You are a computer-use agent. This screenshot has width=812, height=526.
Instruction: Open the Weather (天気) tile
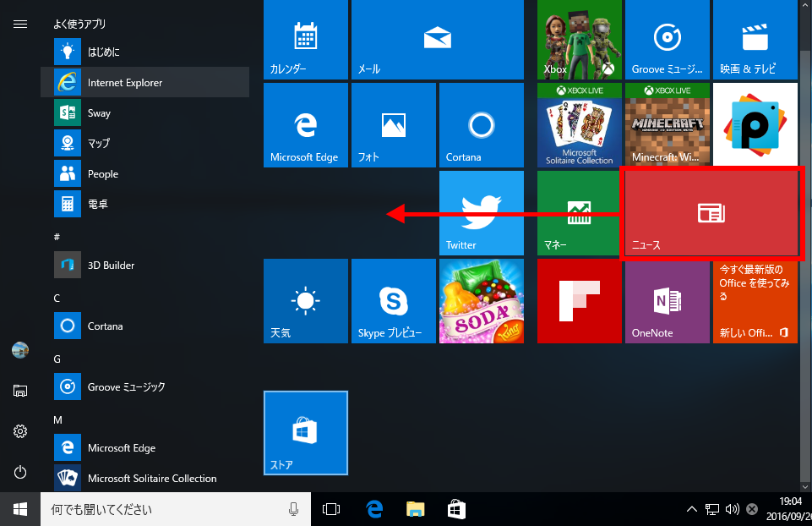coord(306,301)
